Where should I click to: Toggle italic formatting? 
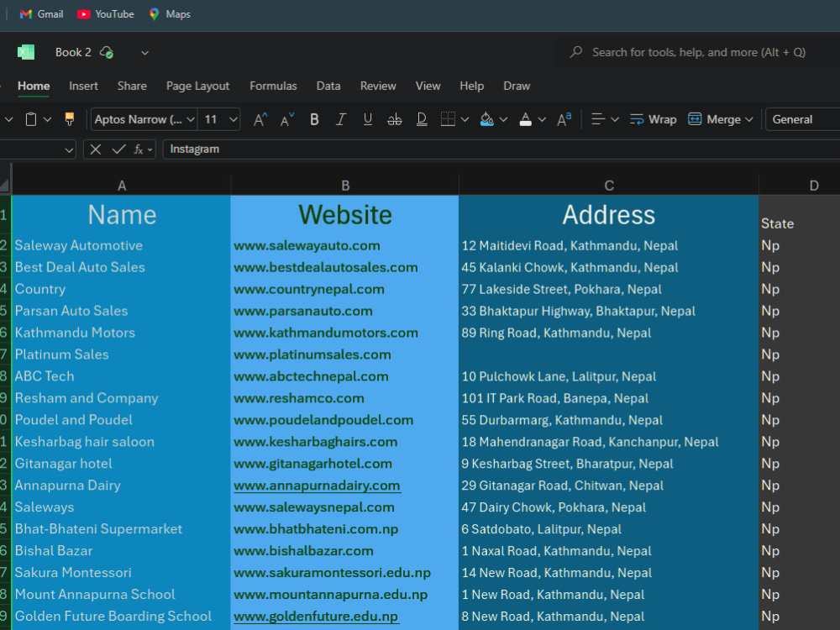[x=341, y=119]
